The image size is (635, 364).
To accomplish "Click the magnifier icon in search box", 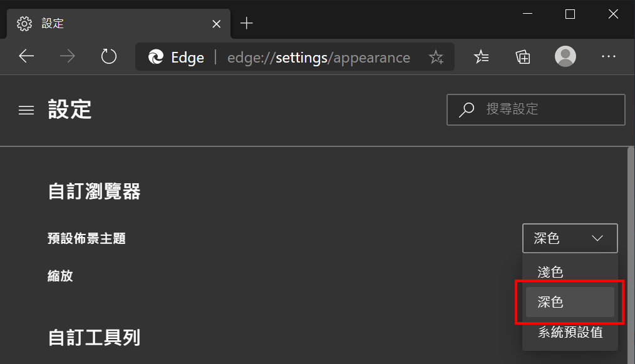I will [x=467, y=109].
